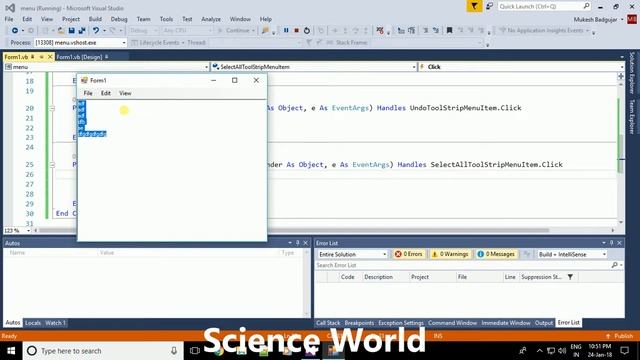The image size is (640, 360).
Task: Open the Visual Studio Analyze menu
Action: [x=211, y=19]
